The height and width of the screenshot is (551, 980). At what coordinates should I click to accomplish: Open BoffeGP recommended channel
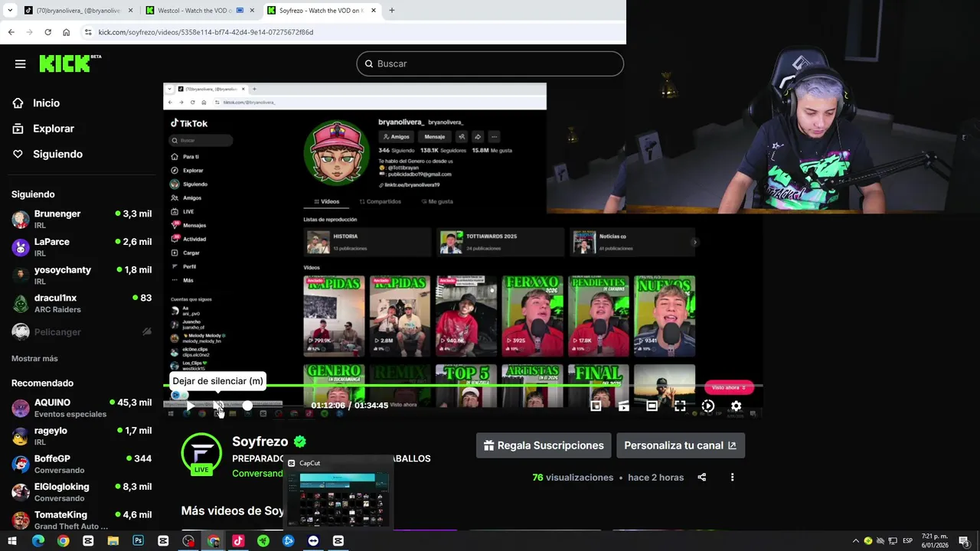tap(80, 464)
